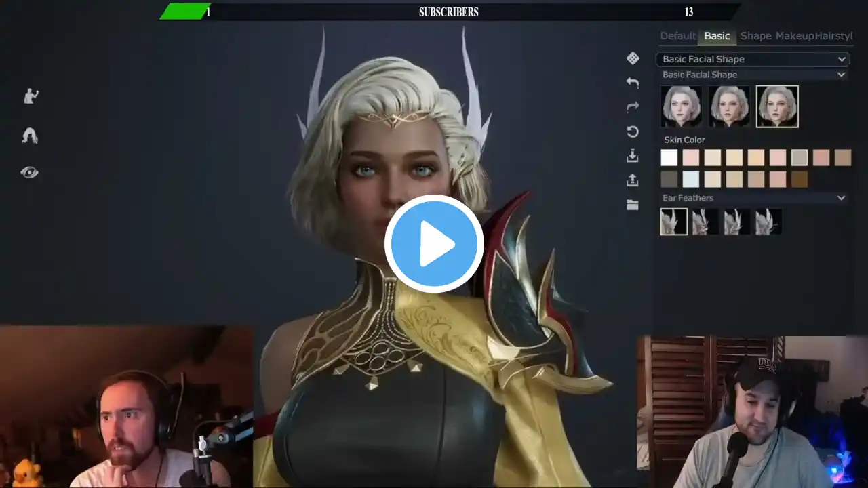Choose the outlined gray-beige skin color swatch

pyautogui.click(x=800, y=158)
